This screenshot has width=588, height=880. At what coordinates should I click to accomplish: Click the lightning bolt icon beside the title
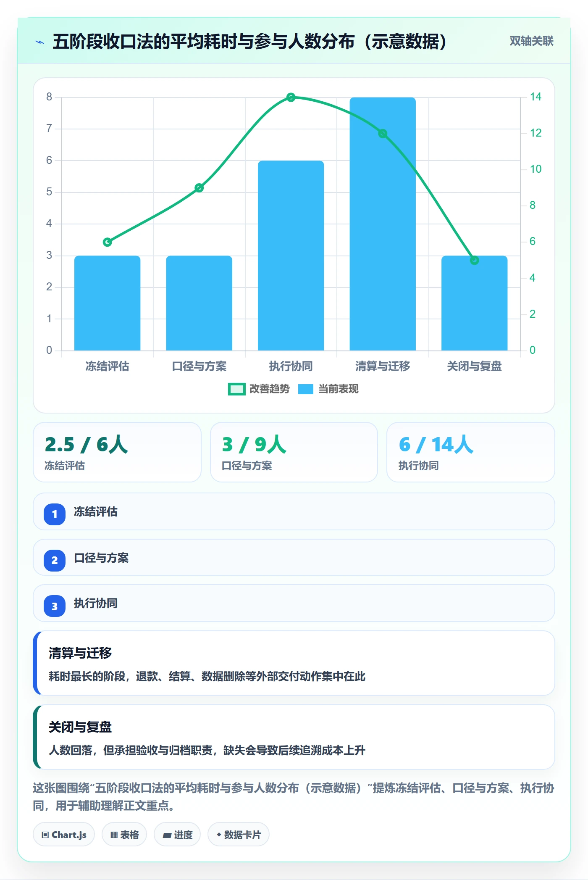coord(40,42)
